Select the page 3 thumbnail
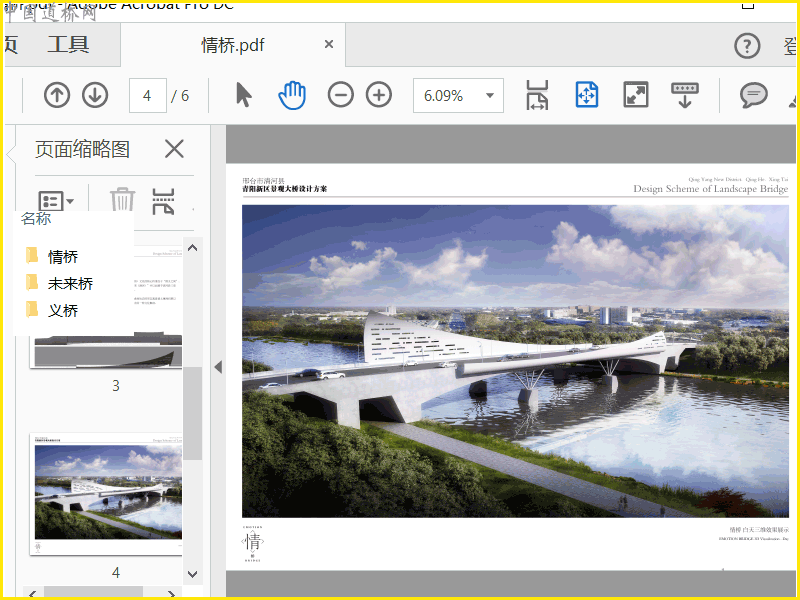 [x=108, y=350]
